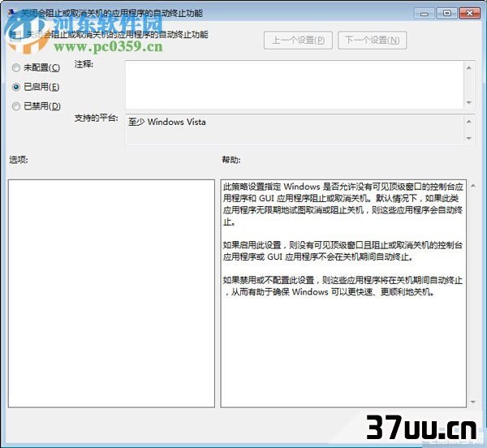The width and height of the screenshot is (487, 448).
Task: Click the help paragraph starting 如果启用此设置
Action: click(x=343, y=251)
